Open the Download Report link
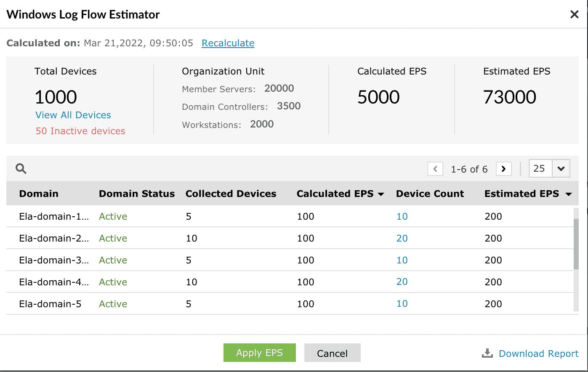Viewport: 588px width, 372px height. tap(538, 353)
